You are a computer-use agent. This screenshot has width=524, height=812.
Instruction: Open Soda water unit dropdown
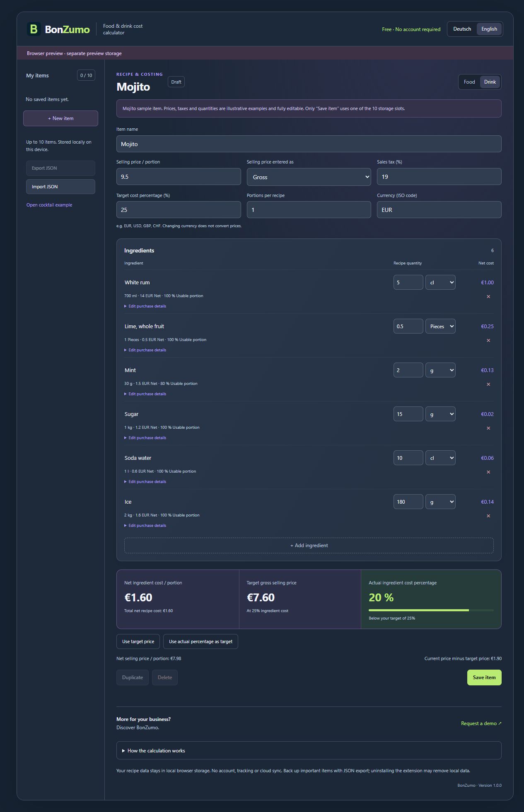(440, 458)
